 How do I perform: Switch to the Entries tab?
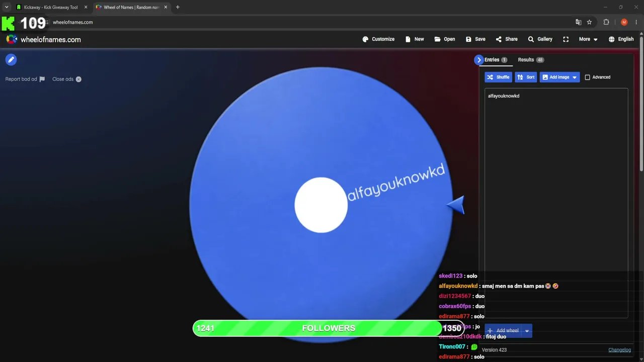(496, 60)
